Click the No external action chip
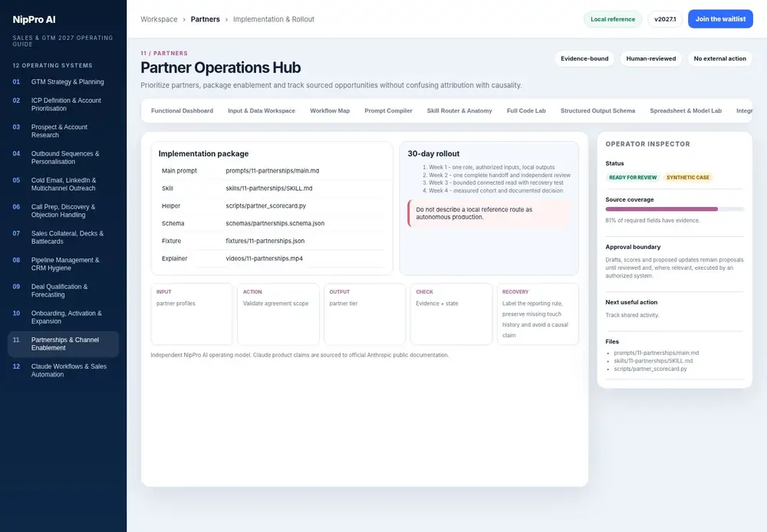The width and height of the screenshot is (767, 532). pos(719,59)
